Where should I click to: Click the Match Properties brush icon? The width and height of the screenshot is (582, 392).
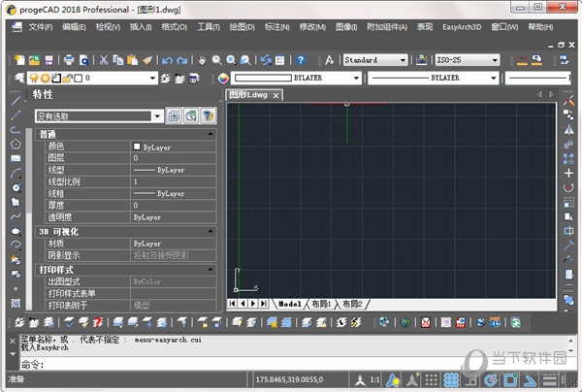coord(147,60)
